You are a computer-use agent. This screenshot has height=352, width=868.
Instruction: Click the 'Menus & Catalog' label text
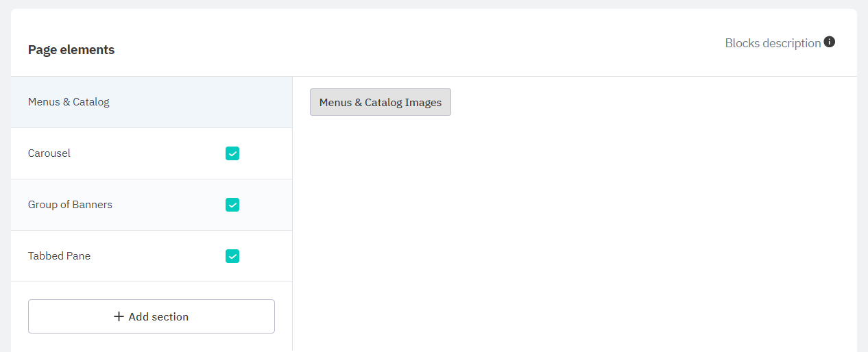point(69,102)
